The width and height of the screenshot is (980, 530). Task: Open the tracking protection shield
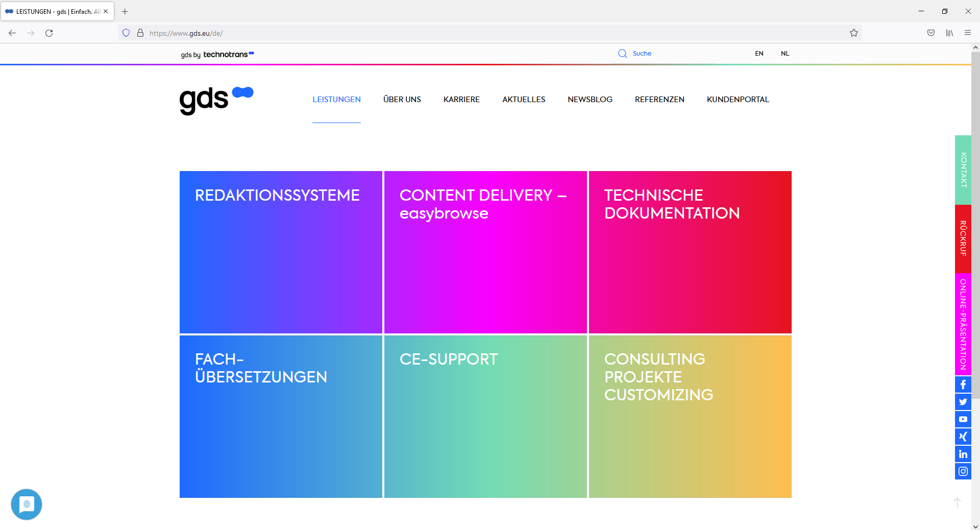(126, 33)
